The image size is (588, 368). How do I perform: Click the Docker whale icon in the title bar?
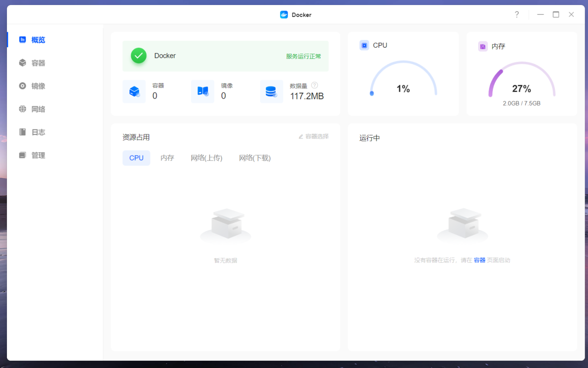[x=283, y=14]
